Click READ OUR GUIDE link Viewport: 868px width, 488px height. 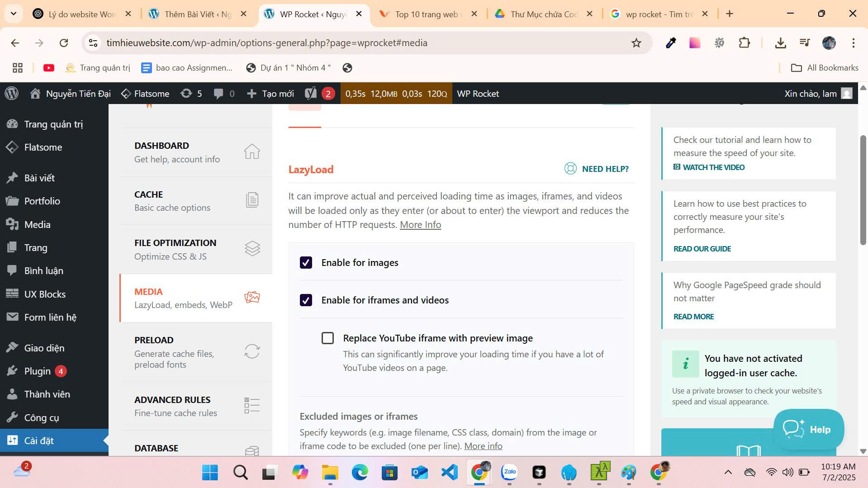(x=702, y=249)
